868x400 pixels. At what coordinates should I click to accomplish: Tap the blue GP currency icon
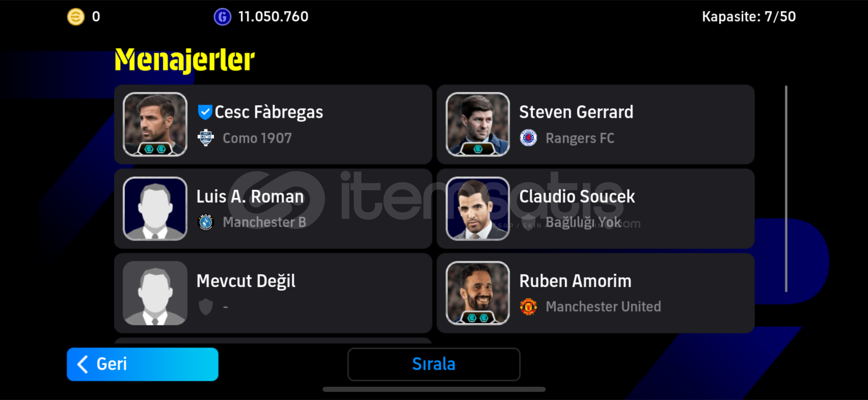(222, 17)
